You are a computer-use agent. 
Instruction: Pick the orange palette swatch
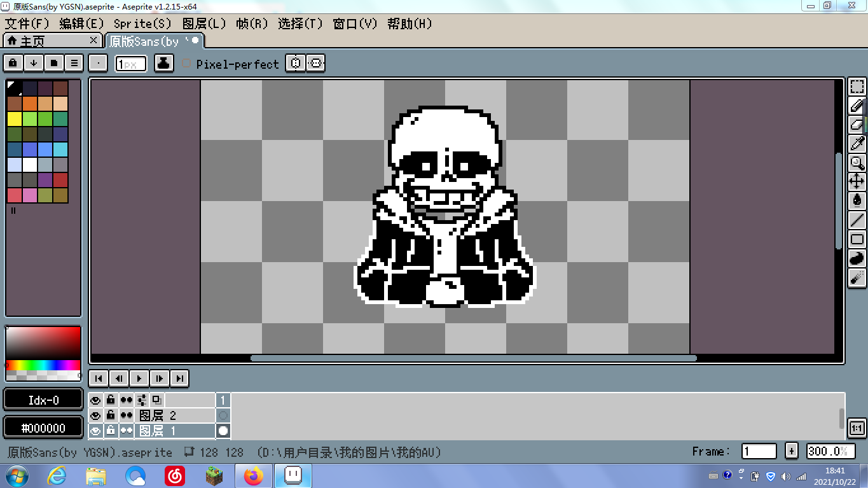coord(29,103)
